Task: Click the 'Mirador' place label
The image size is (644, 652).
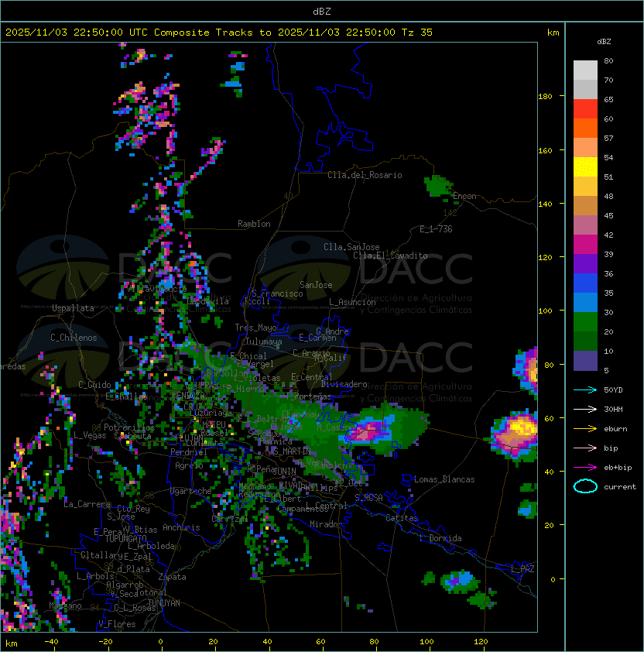Action: [326, 524]
